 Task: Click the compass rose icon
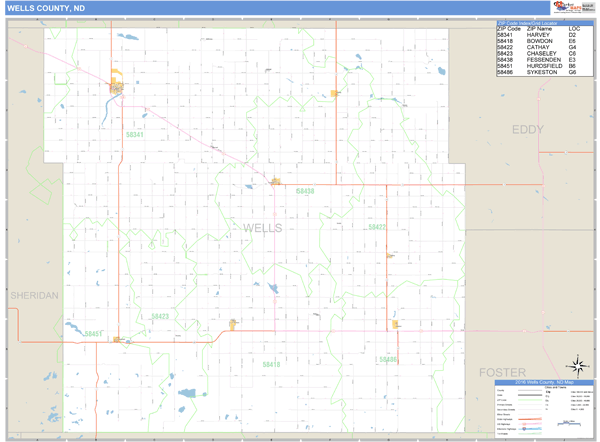[577, 365]
